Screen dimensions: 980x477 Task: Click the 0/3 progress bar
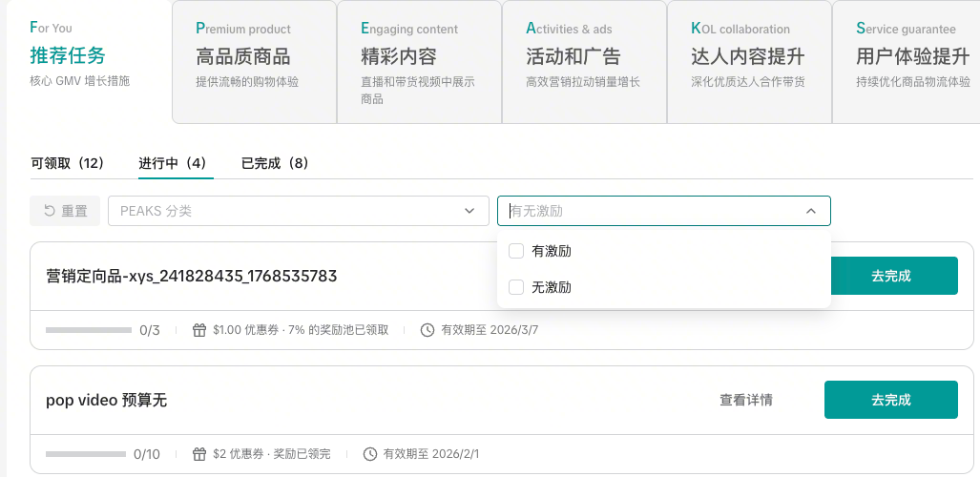click(x=89, y=330)
